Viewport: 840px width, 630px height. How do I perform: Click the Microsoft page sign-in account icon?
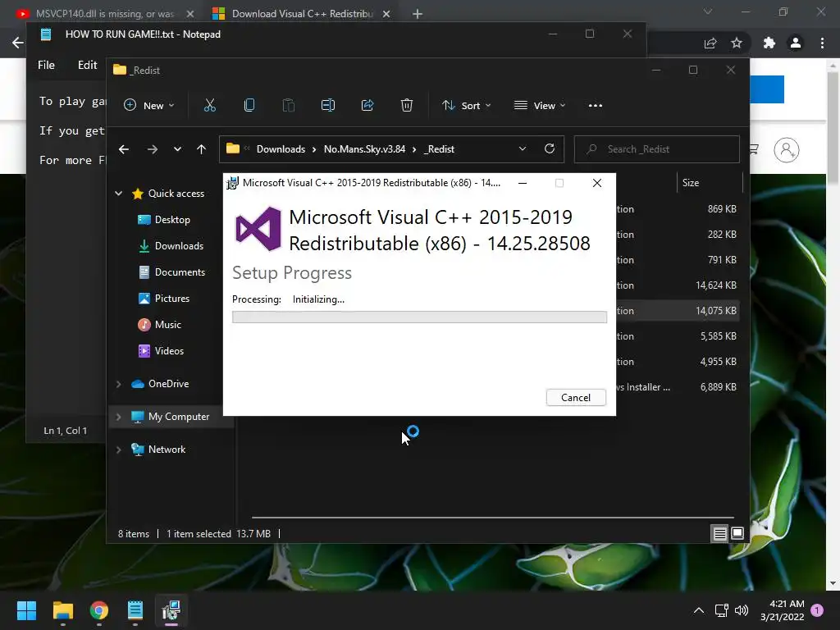[787, 150]
